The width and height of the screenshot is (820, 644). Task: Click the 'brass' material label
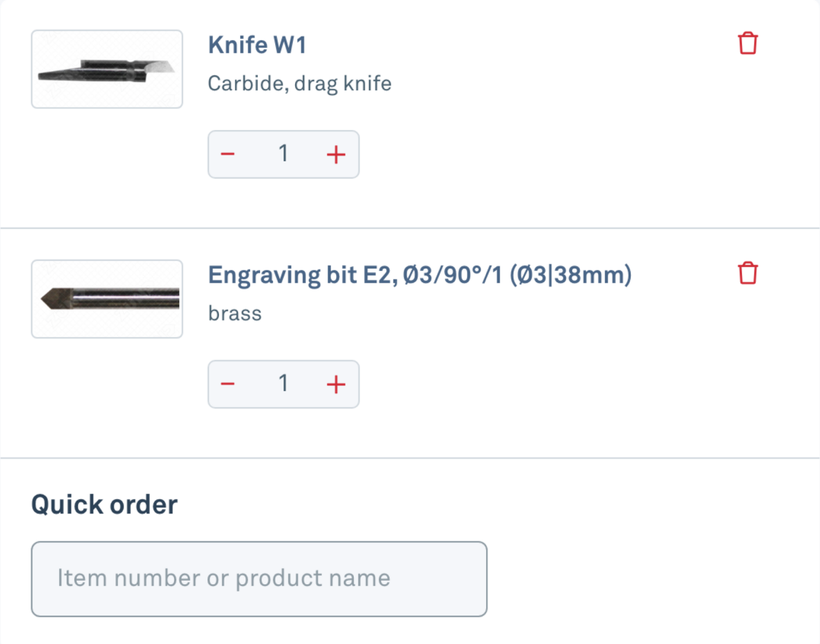(x=234, y=313)
